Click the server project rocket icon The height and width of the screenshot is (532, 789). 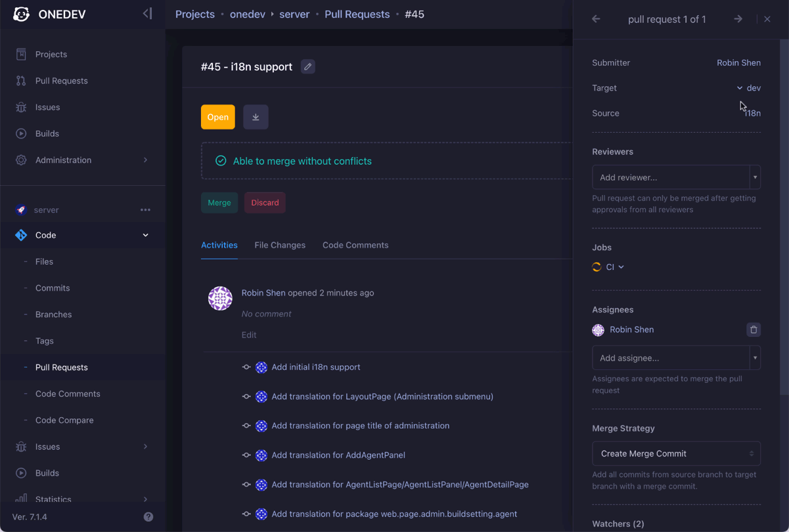[x=21, y=210]
